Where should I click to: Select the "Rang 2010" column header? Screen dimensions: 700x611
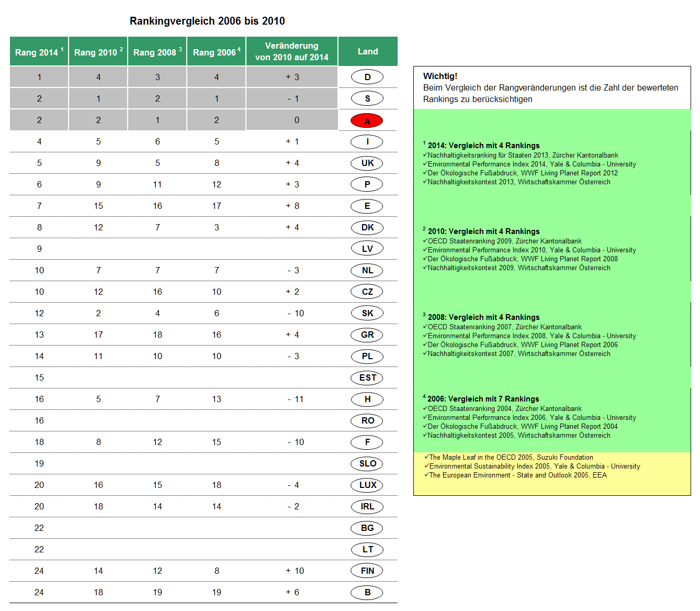click(x=98, y=52)
